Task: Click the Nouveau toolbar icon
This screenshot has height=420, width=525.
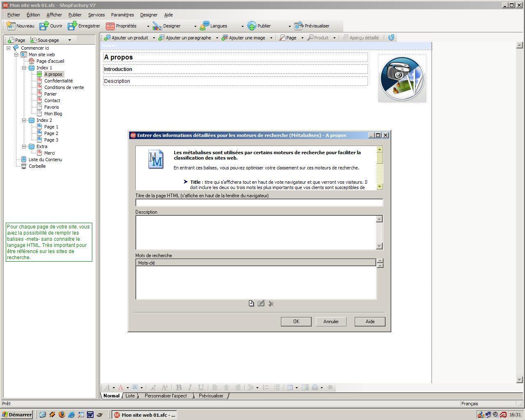Action: (x=11, y=26)
